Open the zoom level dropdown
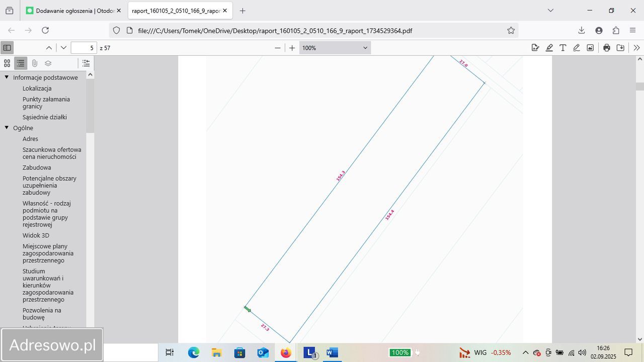Screen dimensions: 644x362 click(x=335, y=48)
